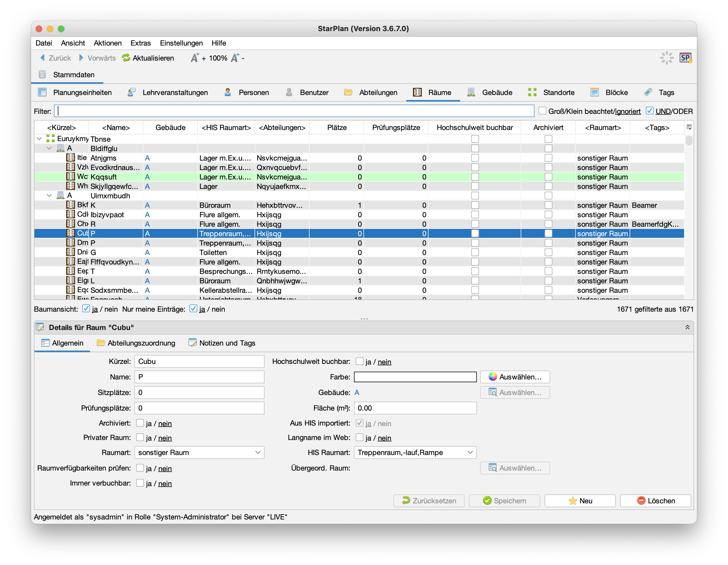Click the Aktualisieren refresh icon
The image size is (728, 565).
point(126,58)
